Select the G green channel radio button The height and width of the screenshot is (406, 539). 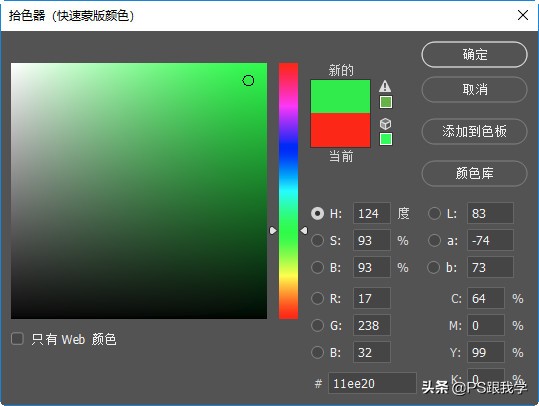[317, 325]
